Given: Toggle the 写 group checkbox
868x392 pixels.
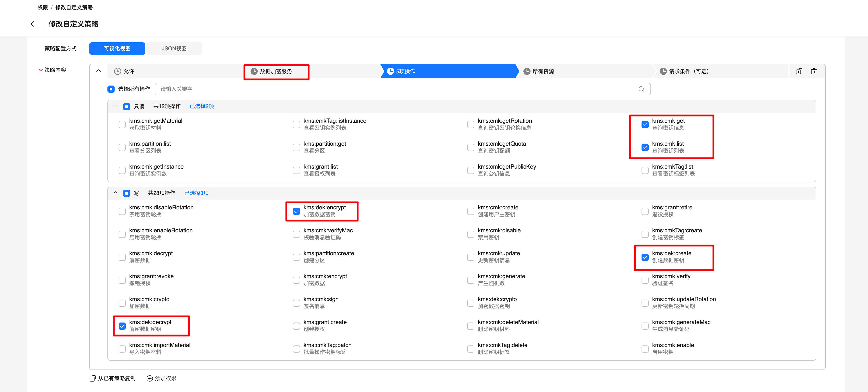Looking at the screenshot, I should pyautogui.click(x=127, y=193).
